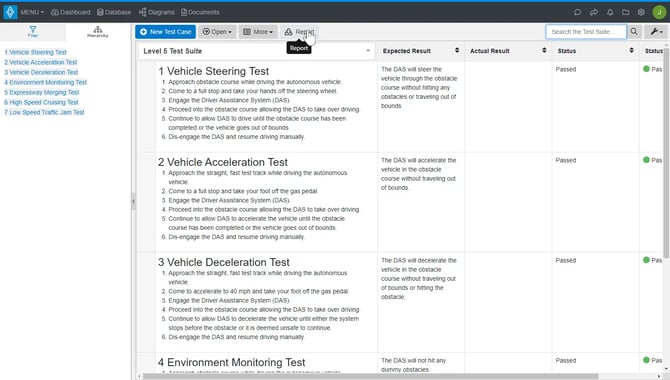Open the settings gear icon
The height and width of the screenshot is (380, 670).
641,12
